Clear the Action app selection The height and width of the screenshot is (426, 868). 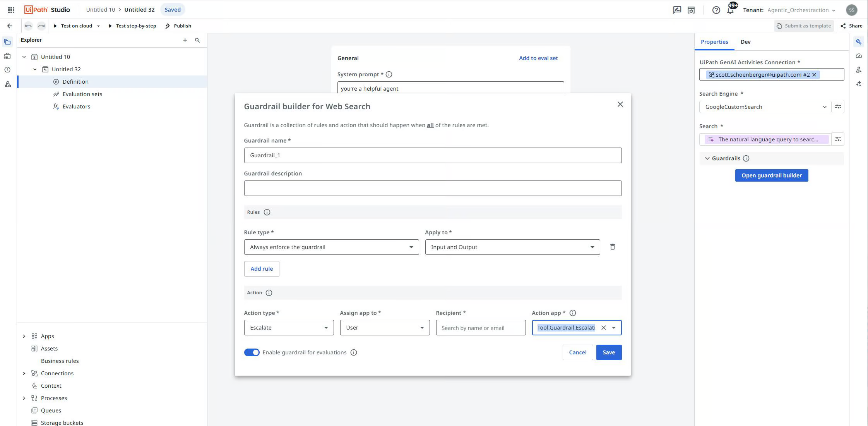[x=604, y=328]
